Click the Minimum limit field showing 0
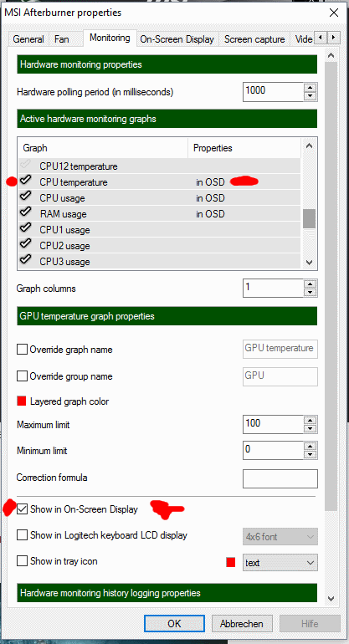 (274, 451)
